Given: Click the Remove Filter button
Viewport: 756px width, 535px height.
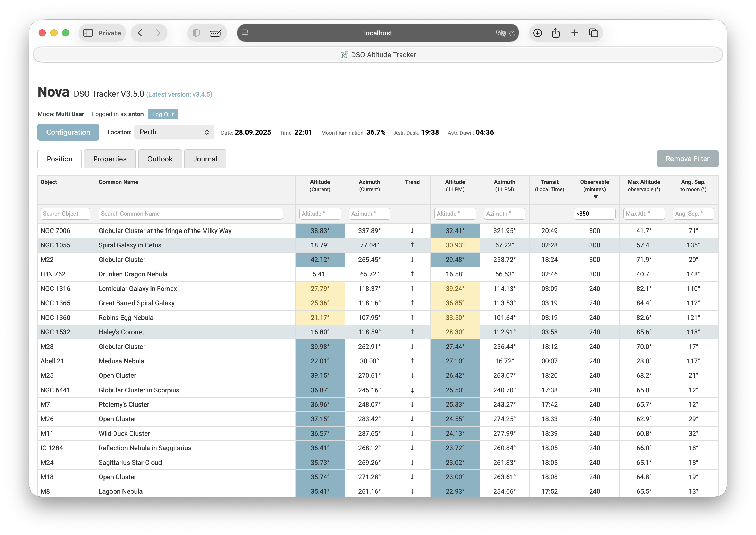Looking at the screenshot, I should (x=687, y=159).
